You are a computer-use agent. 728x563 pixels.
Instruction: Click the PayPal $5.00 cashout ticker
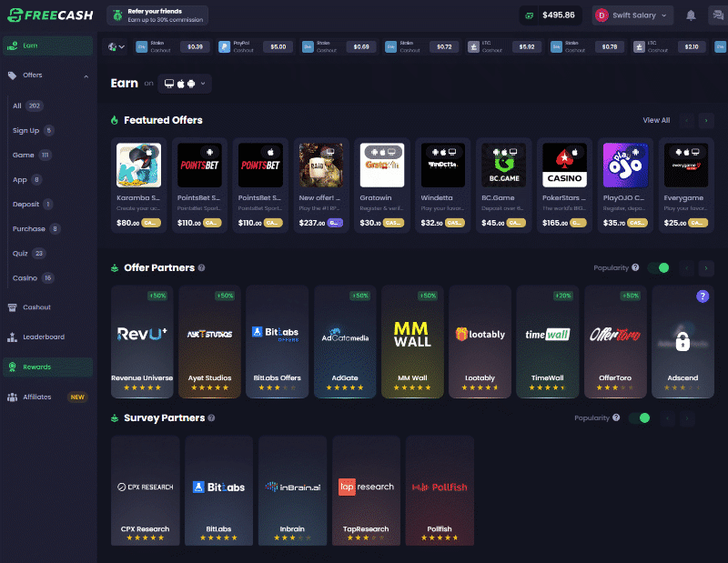point(257,47)
